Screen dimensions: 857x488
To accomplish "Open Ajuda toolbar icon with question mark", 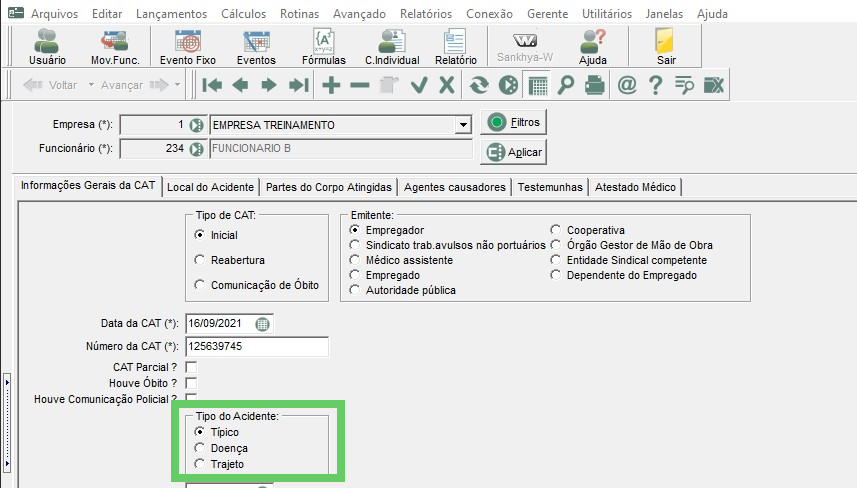I will click(x=593, y=47).
